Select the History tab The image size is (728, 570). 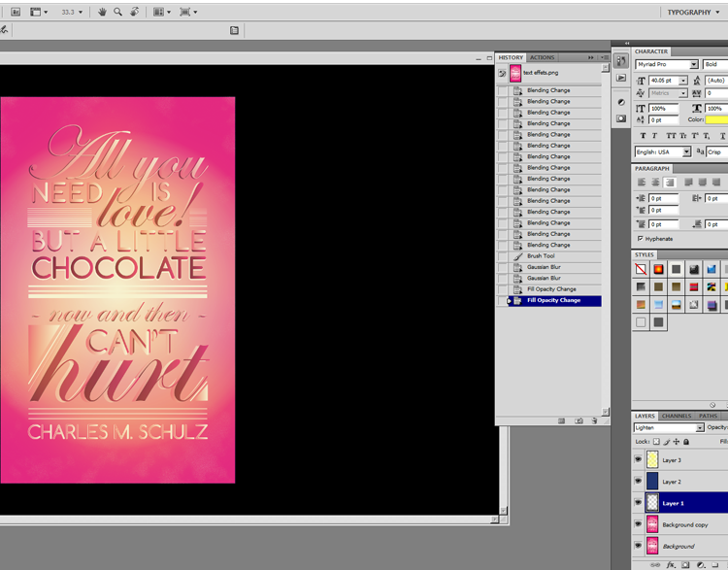pos(511,57)
